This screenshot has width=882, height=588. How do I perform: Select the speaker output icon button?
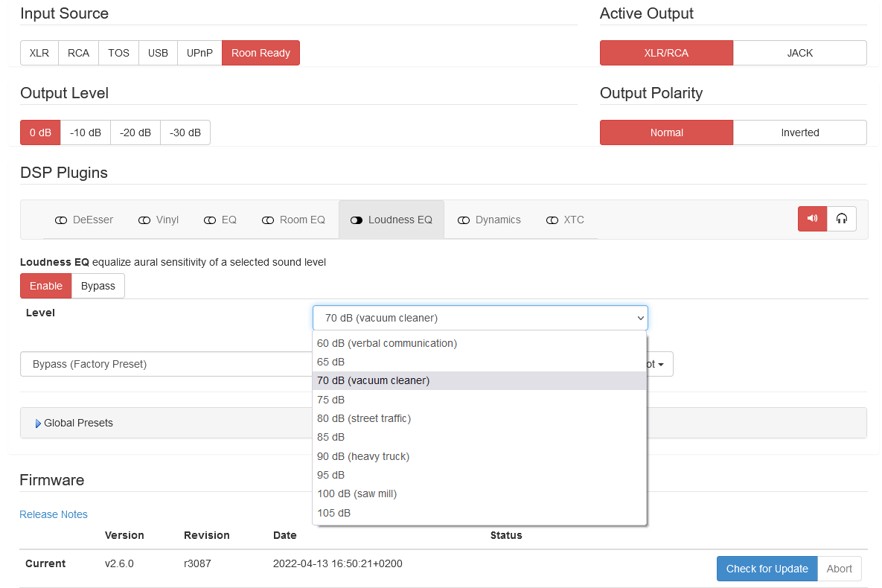[812, 219]
